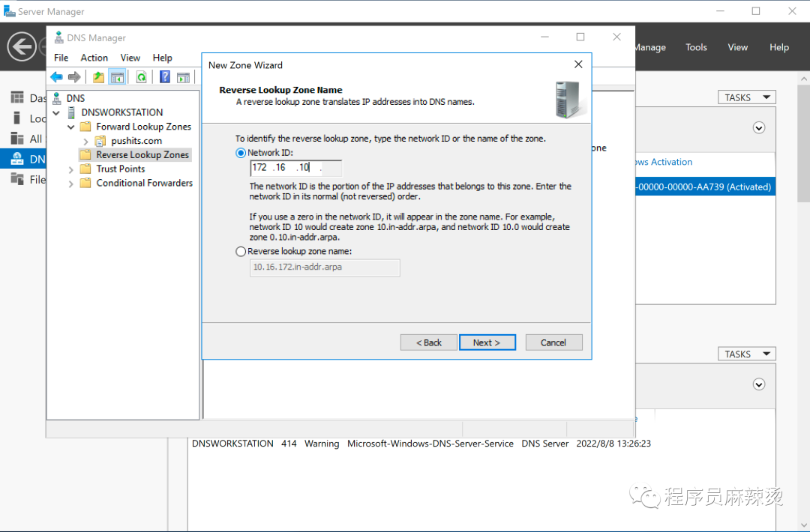Click the gray Forward arrow in DNS Manager toolbar
This screenshot has width=810, height=532.
(74, 77)
